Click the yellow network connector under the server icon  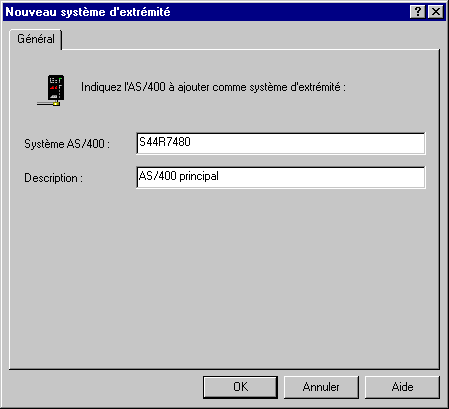point(56,104)
